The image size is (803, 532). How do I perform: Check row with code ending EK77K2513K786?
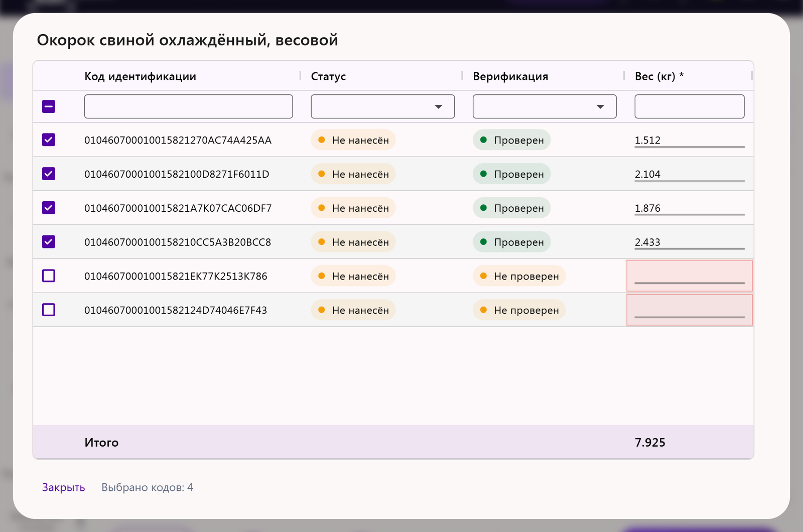point(49,276)
